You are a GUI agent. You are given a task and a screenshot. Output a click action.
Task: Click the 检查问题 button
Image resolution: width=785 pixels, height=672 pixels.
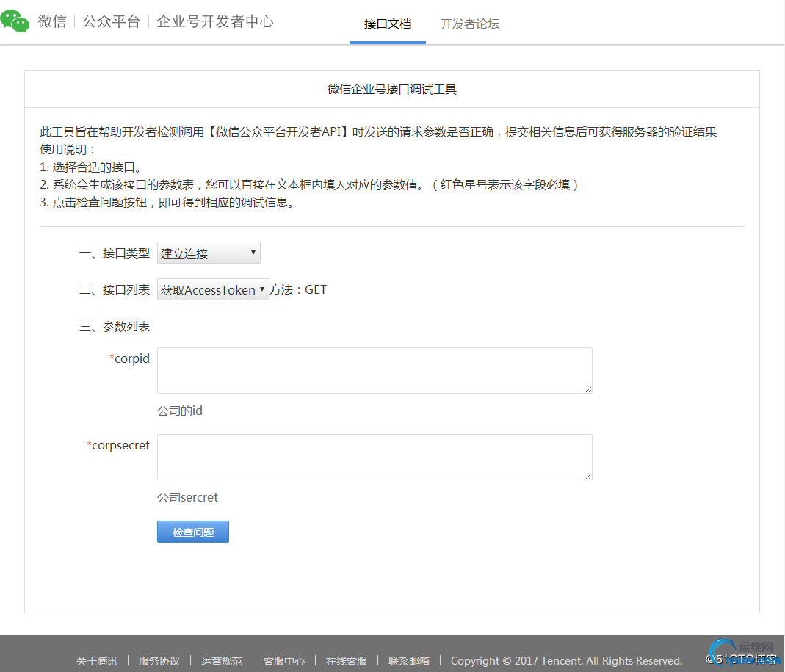coord(192,531)
